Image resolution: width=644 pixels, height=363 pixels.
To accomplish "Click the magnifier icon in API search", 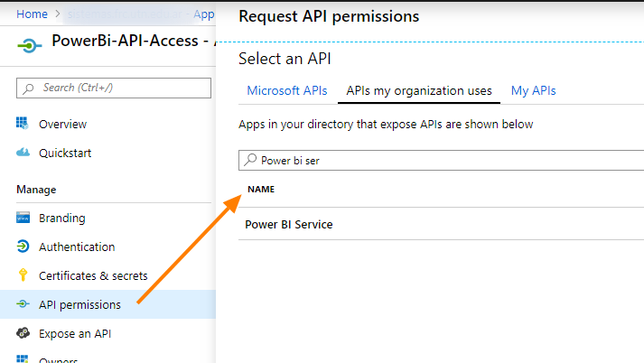I will point(250,160).
